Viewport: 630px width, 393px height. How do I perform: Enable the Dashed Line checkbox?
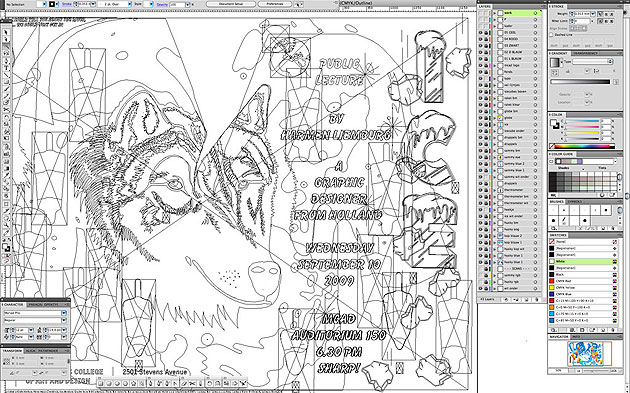pyautogui.click(x=551, y=35)
